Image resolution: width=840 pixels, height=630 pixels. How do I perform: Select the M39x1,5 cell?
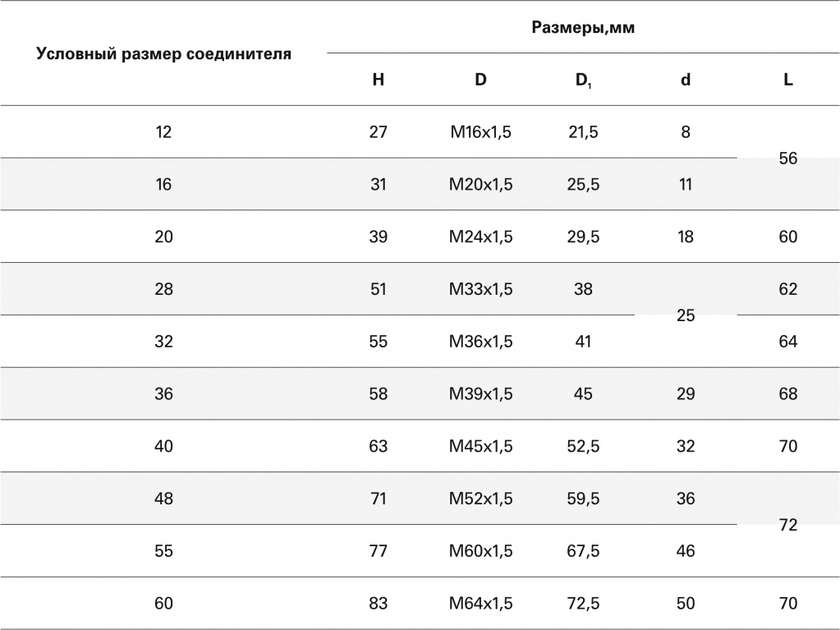(480, 393)
